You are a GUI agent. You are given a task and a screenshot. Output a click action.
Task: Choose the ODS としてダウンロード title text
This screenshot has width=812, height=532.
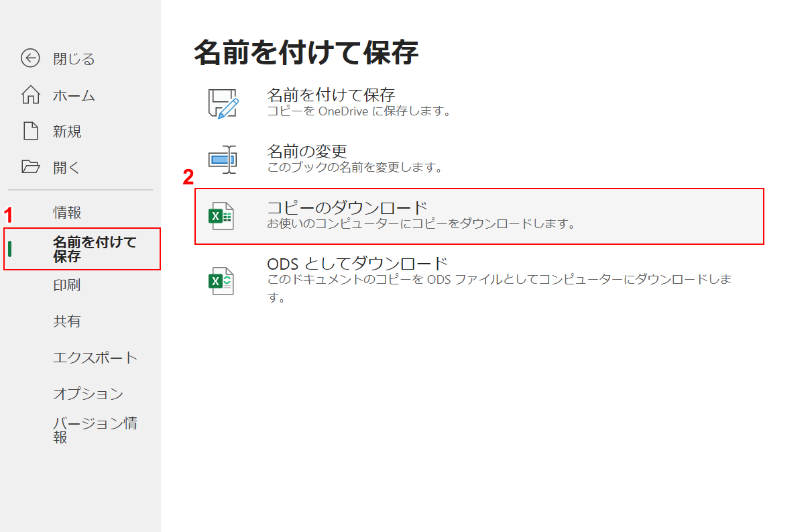(357, 263)
